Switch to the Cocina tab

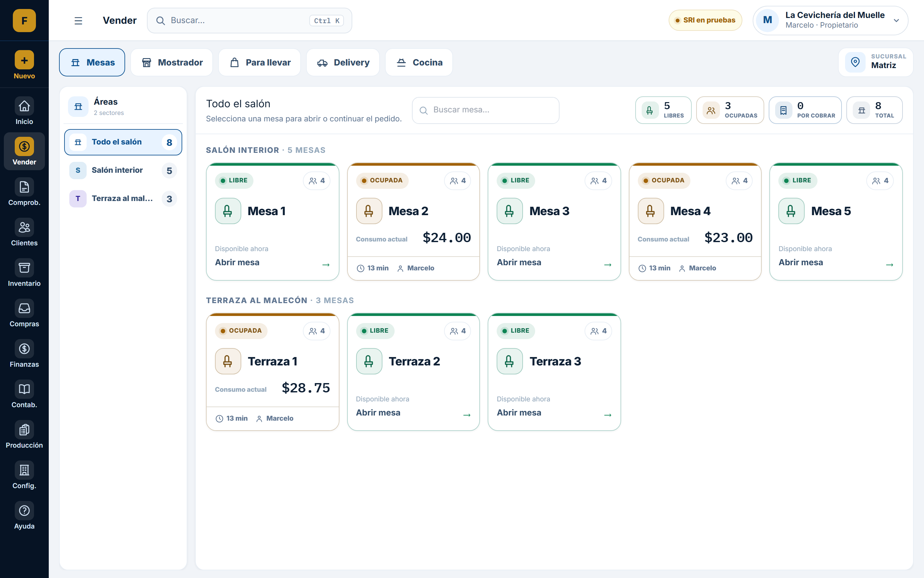coord(419,62)
